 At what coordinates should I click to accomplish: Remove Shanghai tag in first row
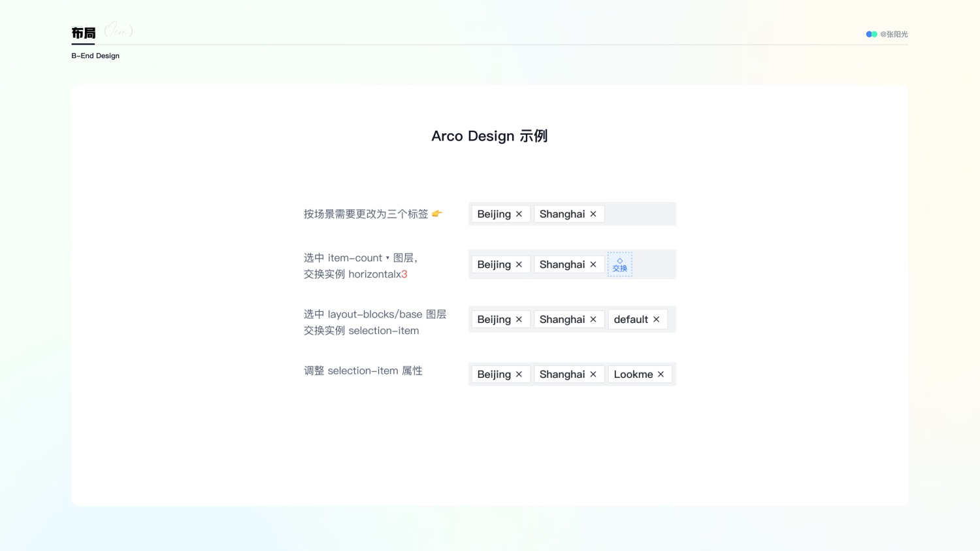point(593,214)
